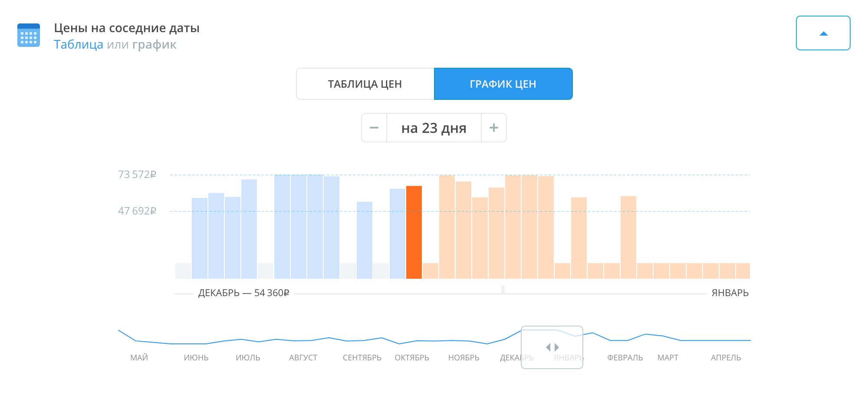Decrease trip length with the minus button
This screenshot has height=409, width=868.
point(374,128)
